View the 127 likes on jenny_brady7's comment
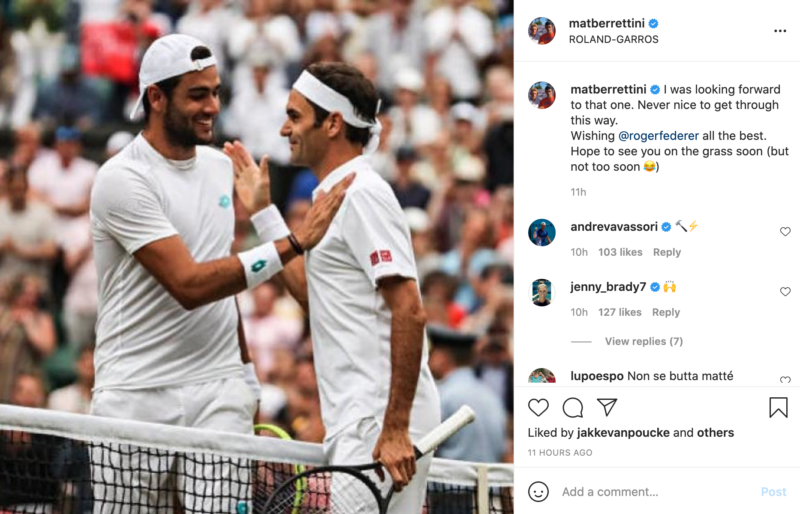800x514 pixels. pyautogui.click(x=619, y=312)
